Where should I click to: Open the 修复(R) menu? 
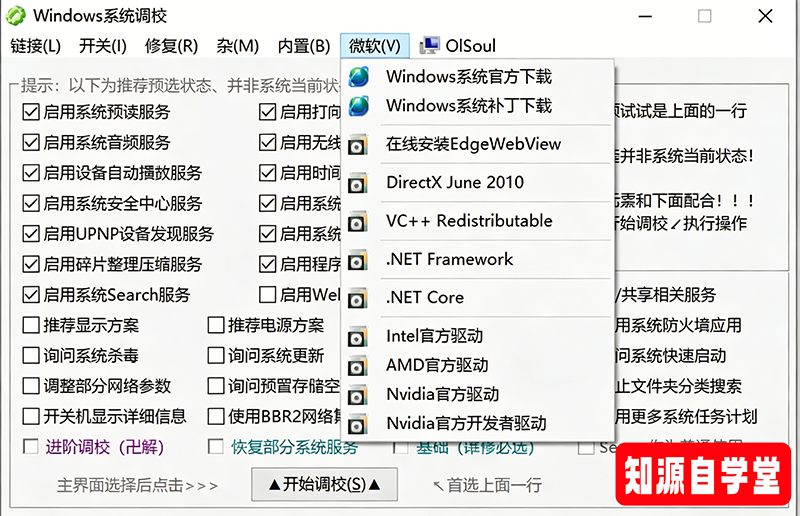(x=171, y=46)
